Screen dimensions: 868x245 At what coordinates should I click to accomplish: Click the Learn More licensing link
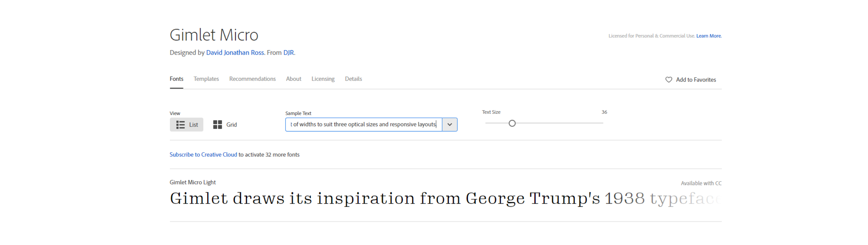point(709,36)
